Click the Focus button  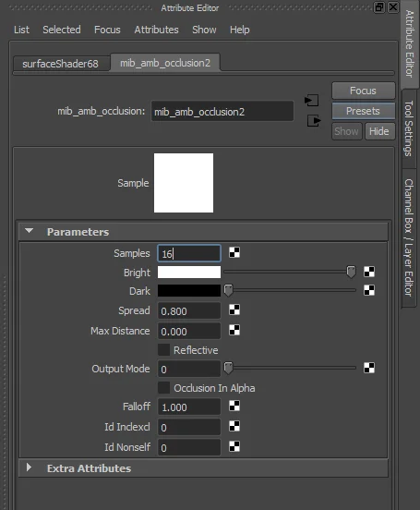click(x=363, y=91)
